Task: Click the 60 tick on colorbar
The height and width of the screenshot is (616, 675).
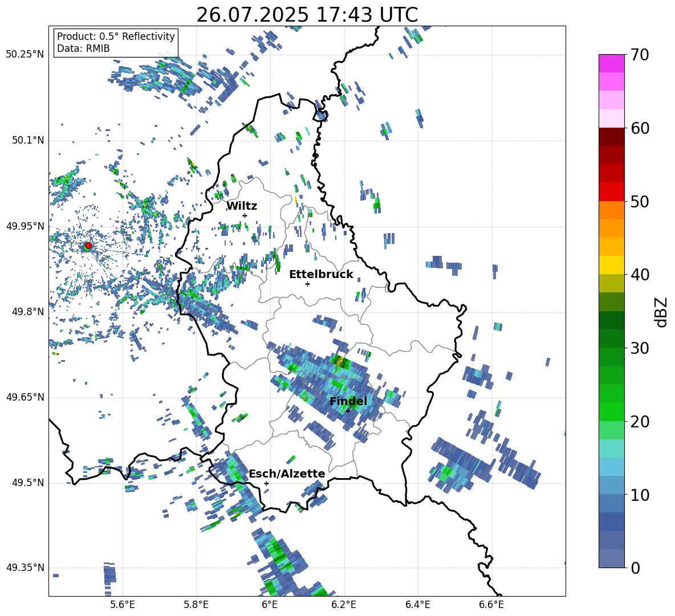Action: tap(640, 128)
